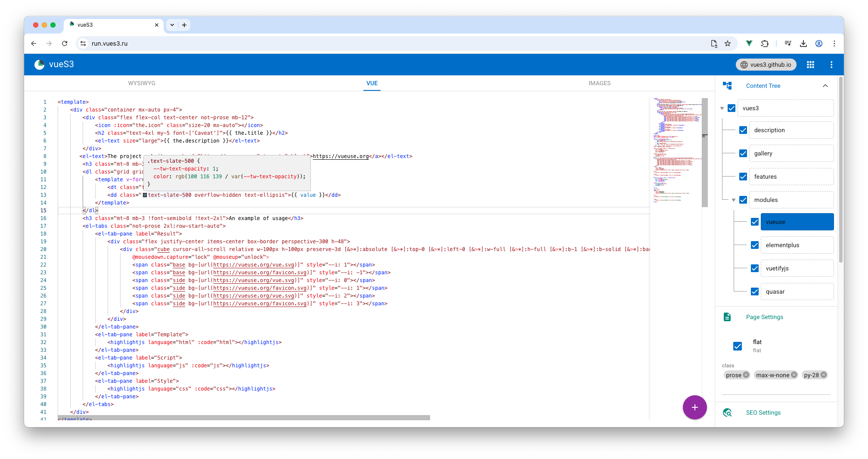Open the apps grid menu icon

point(810,65)
